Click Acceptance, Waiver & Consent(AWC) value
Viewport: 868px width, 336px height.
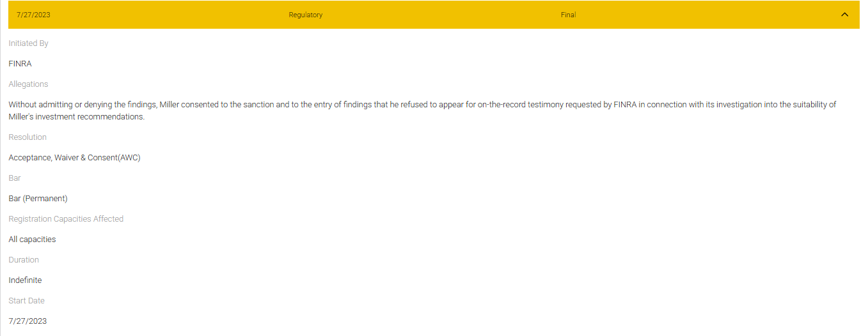click(74, 158)
